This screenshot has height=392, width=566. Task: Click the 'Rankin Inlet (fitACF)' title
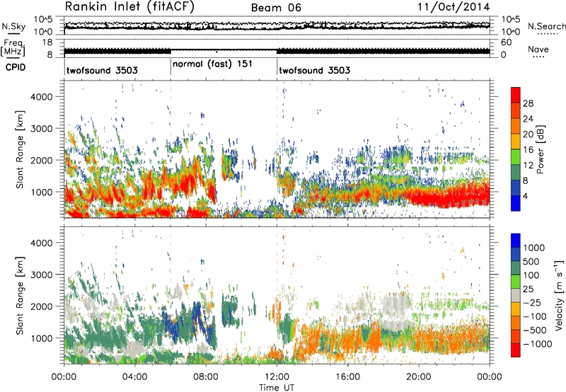point(129,7)
